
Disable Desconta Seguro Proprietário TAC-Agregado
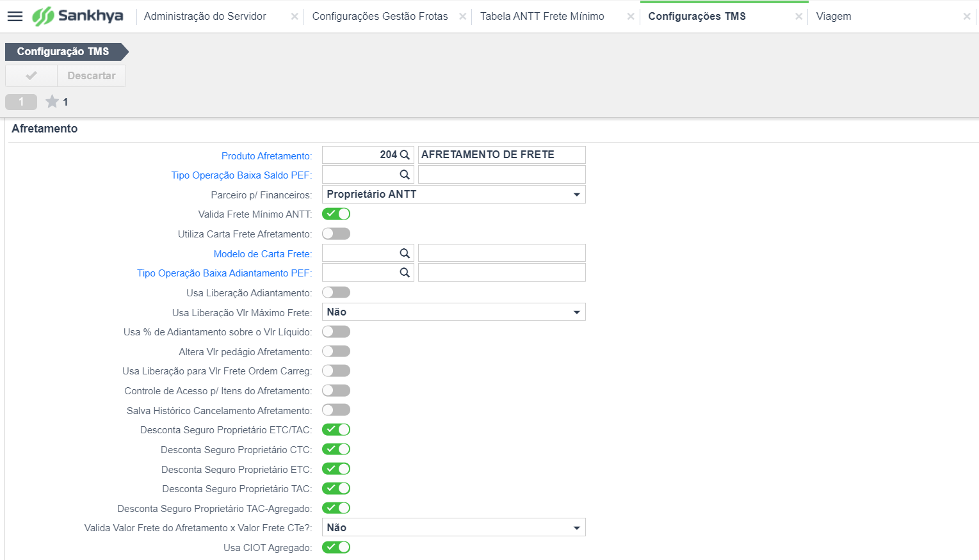tap(336, 508)
